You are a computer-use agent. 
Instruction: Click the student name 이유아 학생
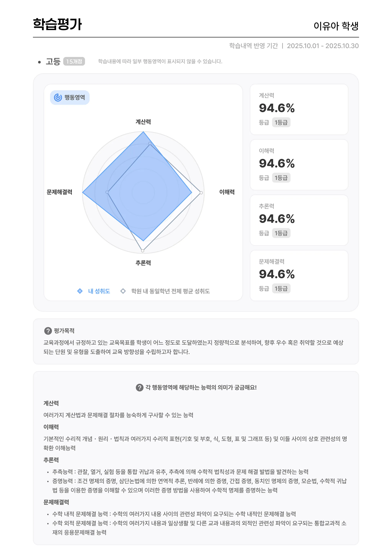(x=336, y=26)
